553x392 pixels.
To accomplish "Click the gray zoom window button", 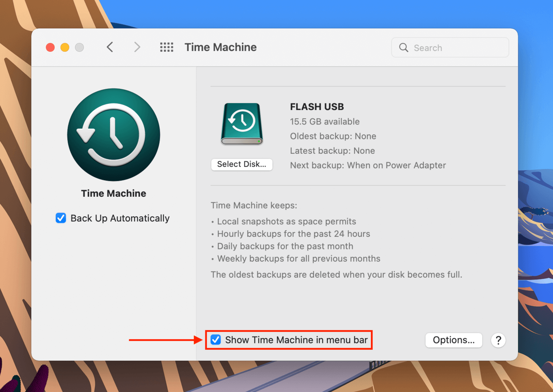I will coord(79,47).
